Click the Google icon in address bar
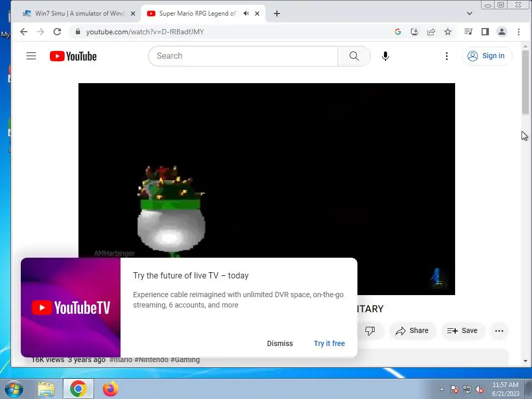This screenshot has width=532, height=399. [x=398, y=32]
